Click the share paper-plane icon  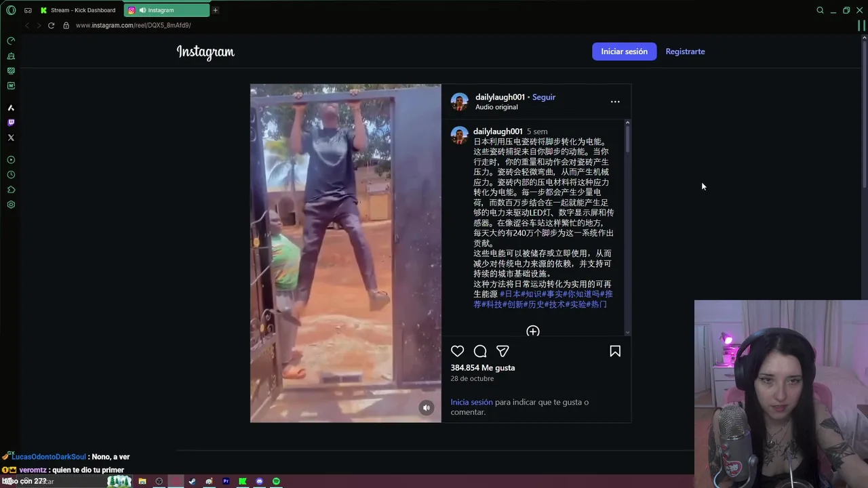(502, 351)
